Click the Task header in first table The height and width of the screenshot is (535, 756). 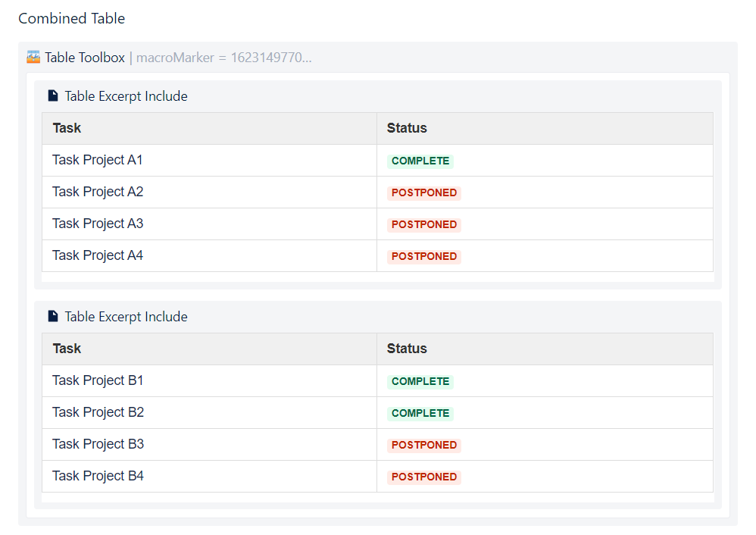(x=67, y=128)
